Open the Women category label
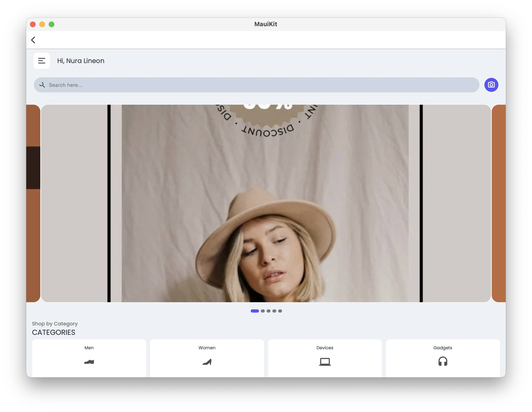Screen dimensions: 532x412 207,348
